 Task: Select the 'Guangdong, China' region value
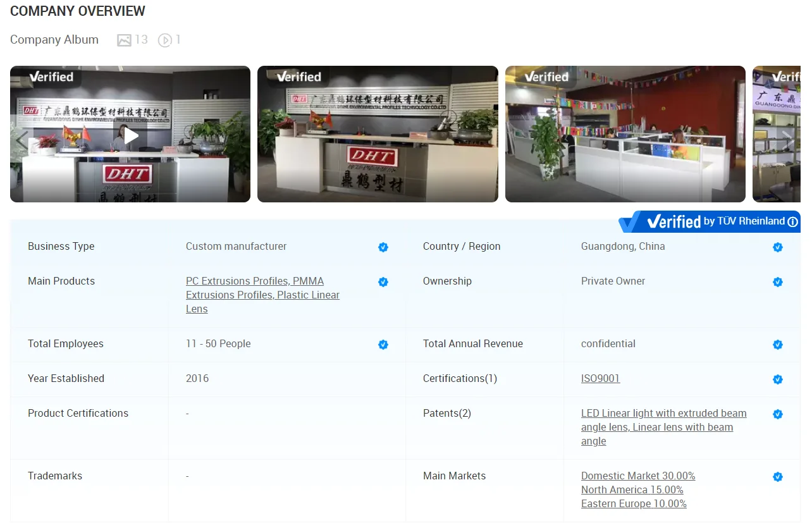[623, 246]
